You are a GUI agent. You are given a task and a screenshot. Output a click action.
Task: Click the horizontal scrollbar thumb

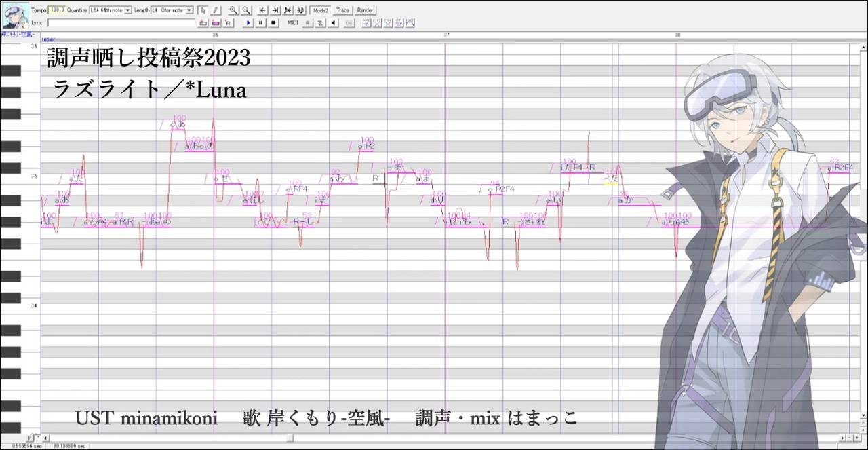coord(289,438)
